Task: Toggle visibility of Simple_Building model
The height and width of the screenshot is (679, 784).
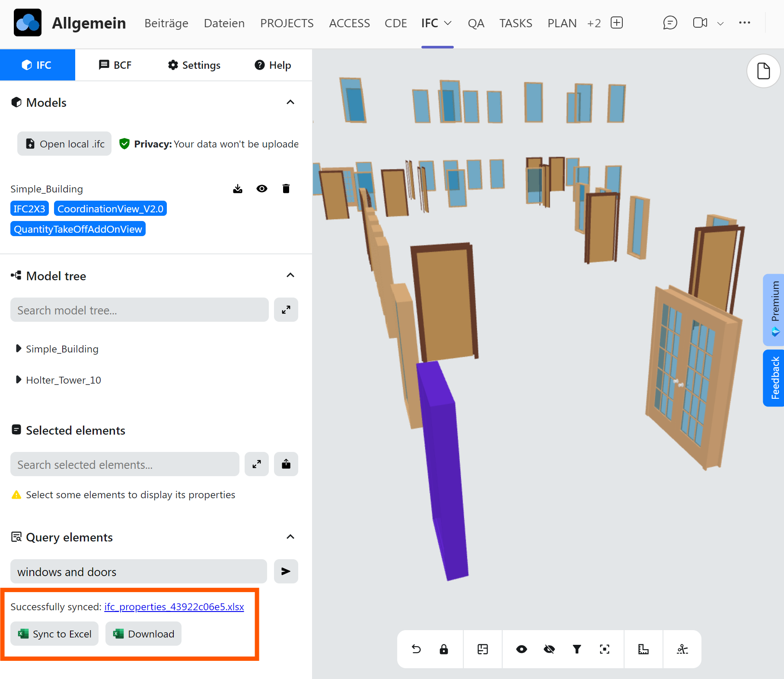Action: (262, 189)
